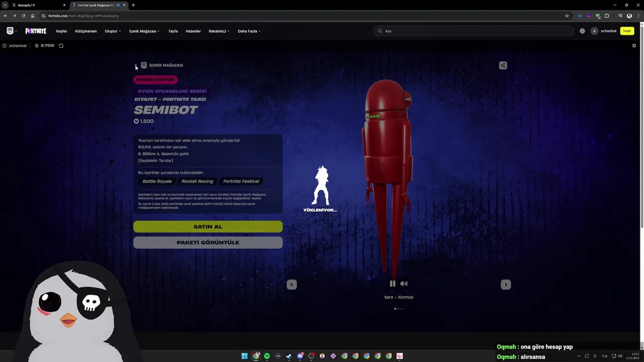Open the language globe icon
Image resolution: width=644 pixels, height=362 pixels.
582,31
